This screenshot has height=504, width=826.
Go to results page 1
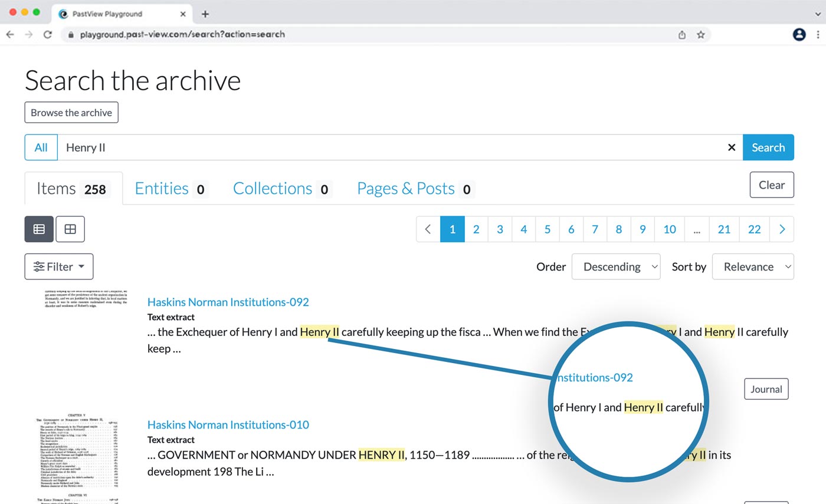(453, 229)
